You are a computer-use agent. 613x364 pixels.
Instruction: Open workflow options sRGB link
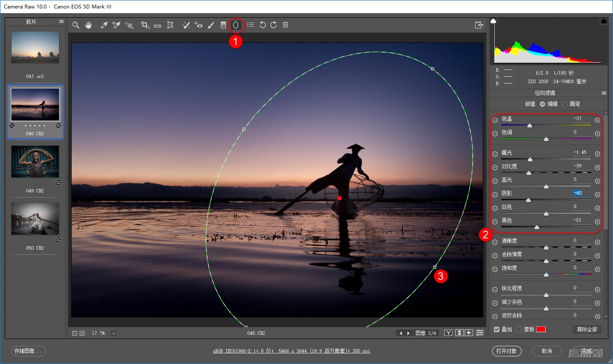click(x=291, y=351)
